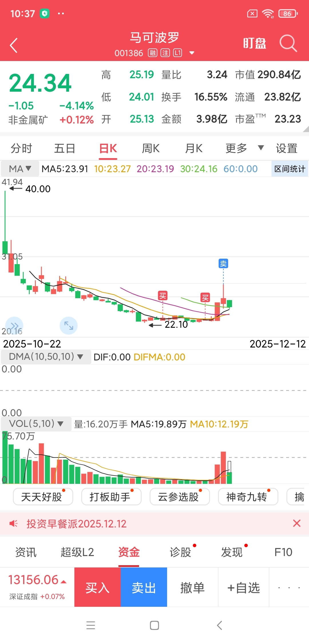Open the search magnifier icon

pyautogui.click(x=288, y=44)
